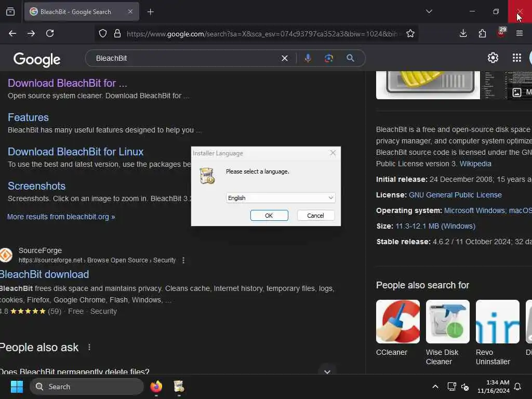Go back to previous page
This screenshot has height=399, width=532.
click(12, 33)
